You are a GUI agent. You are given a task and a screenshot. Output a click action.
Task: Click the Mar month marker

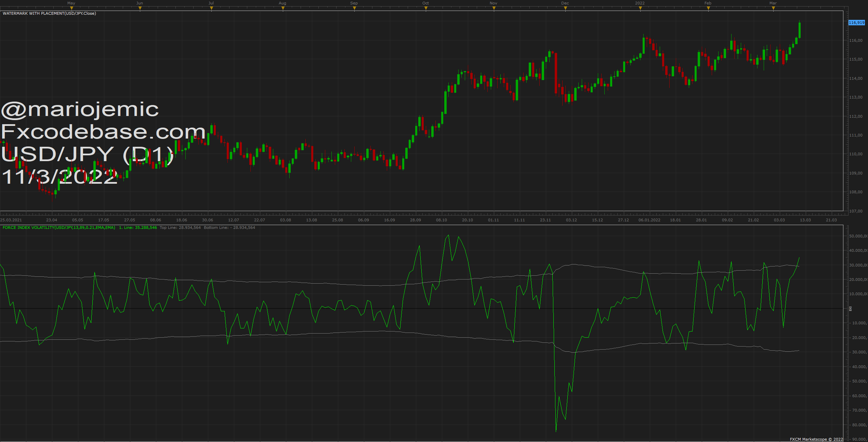pos(773,3)
